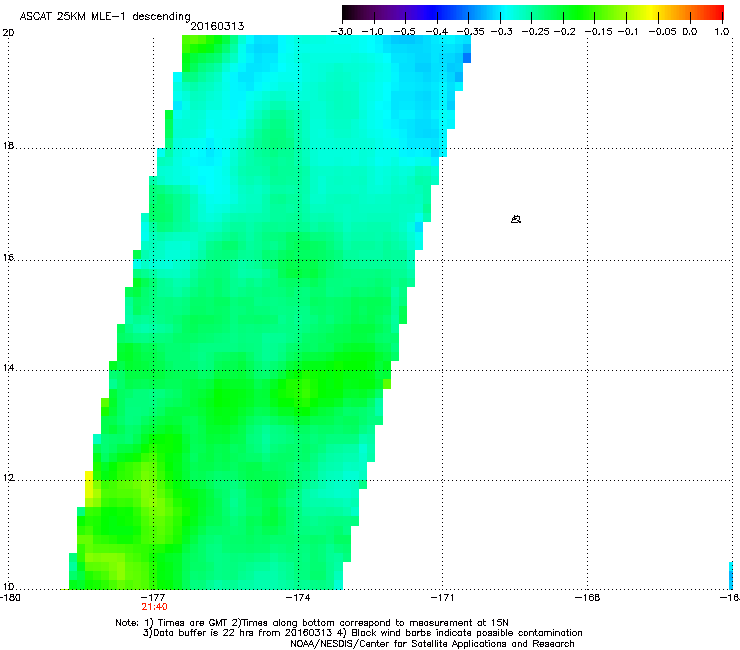Click the colorbar label "-0.05"
Viewport: 740px width, 650px height.
662,32
